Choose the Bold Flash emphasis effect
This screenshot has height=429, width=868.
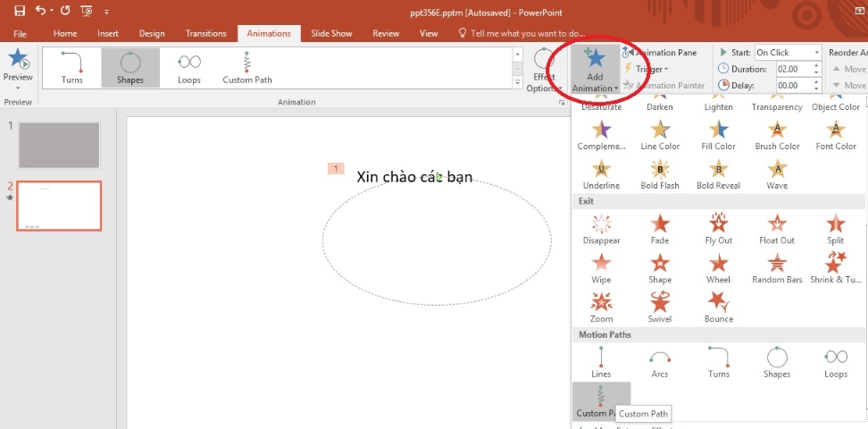[x=660, y=174]
